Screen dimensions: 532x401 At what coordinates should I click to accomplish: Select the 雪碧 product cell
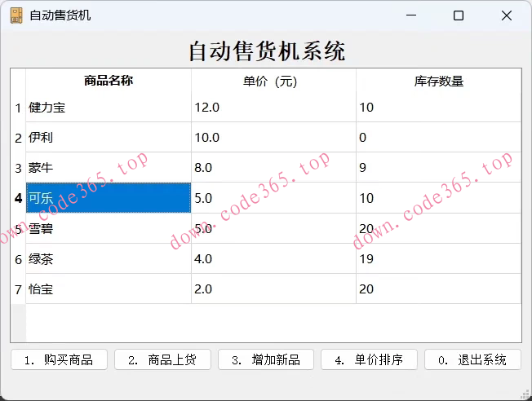tap(109, 228)
